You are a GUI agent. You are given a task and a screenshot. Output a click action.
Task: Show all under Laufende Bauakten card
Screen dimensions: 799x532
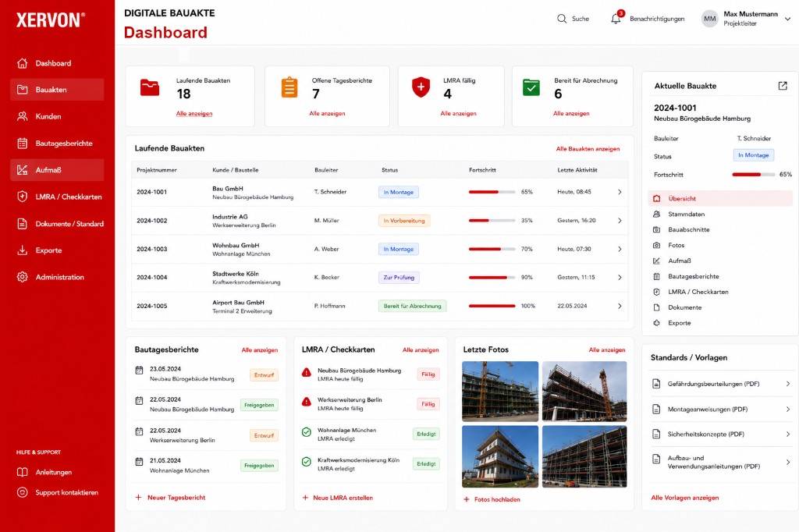click(x=194, y=114)
